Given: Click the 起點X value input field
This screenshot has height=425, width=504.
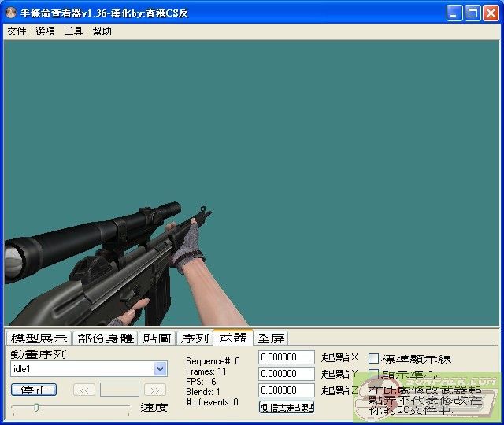Looking at the screenshot, I should tap(286, 358).
